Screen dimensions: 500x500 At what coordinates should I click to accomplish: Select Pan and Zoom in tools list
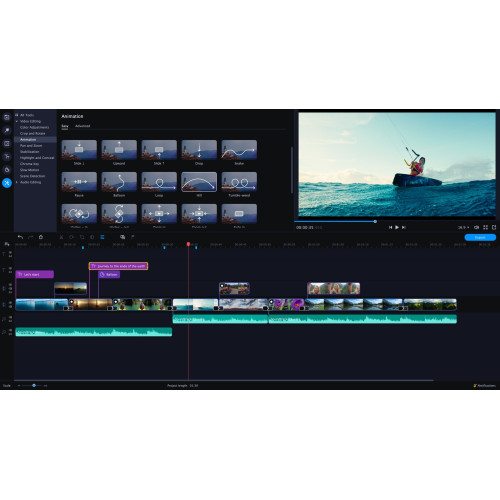coord(31,146)
